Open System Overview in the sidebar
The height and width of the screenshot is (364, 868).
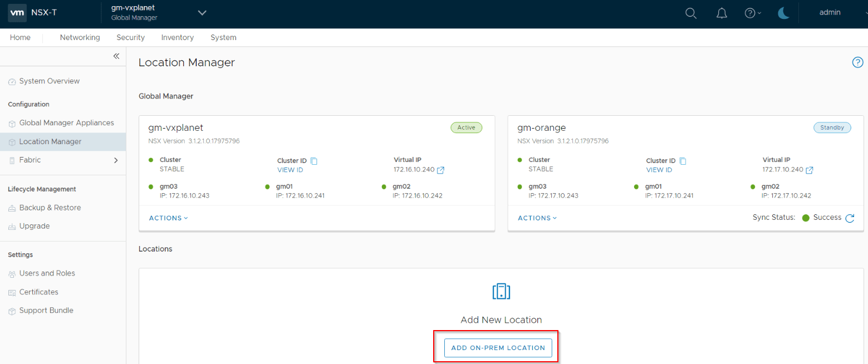click(x=49, y=81)
